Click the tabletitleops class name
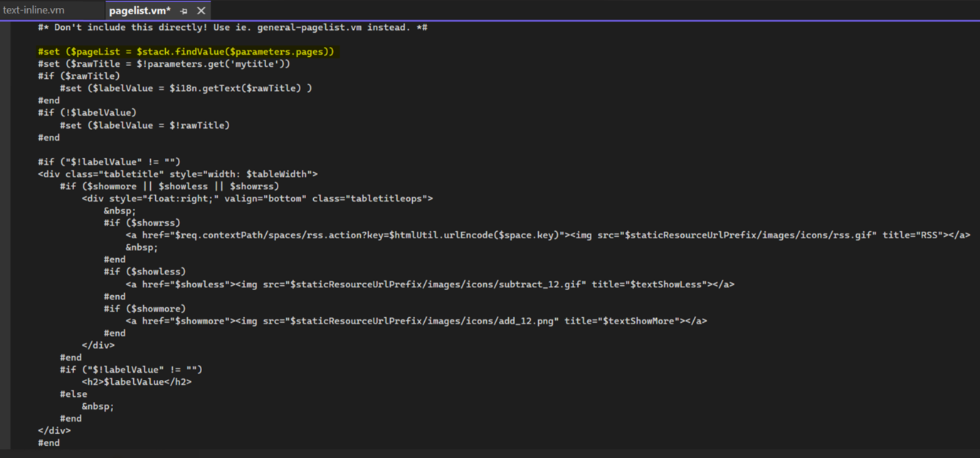 click(389, 199)
